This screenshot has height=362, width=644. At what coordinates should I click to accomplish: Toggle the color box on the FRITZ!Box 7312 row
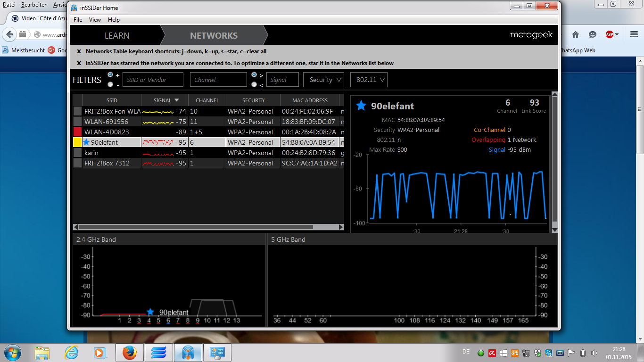click(77, 163)
